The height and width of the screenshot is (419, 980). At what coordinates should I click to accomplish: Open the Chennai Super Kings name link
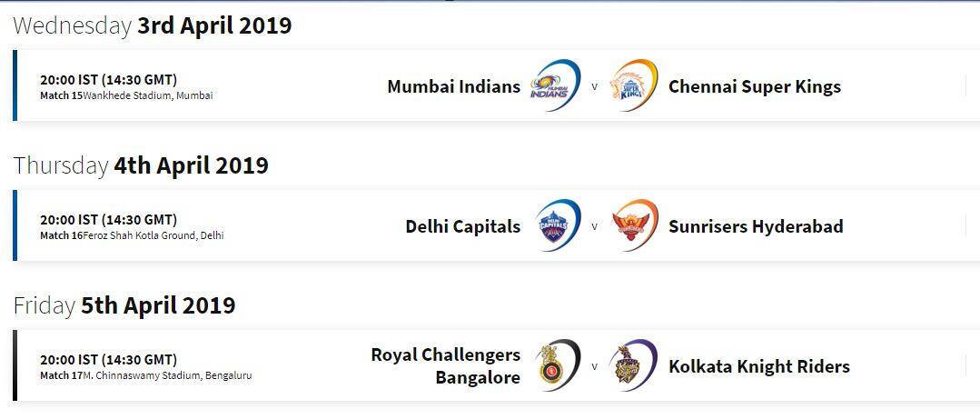(755, 87)
